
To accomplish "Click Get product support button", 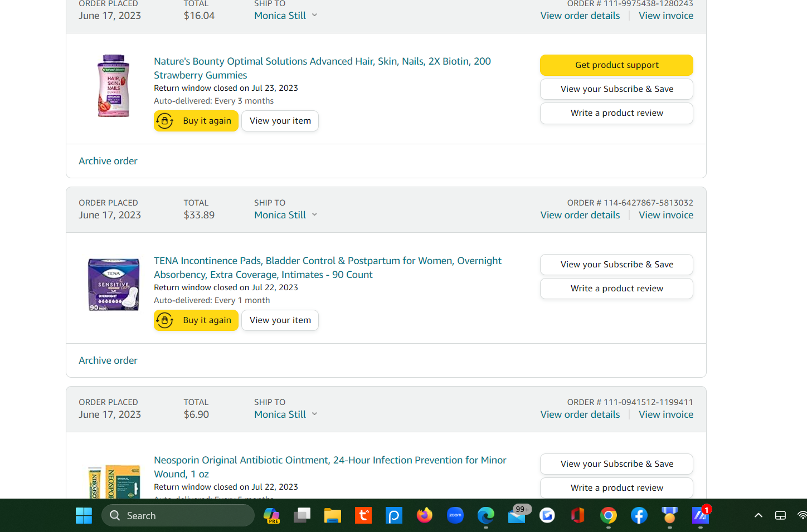I will pyautogui.click(x=616, y=65).
